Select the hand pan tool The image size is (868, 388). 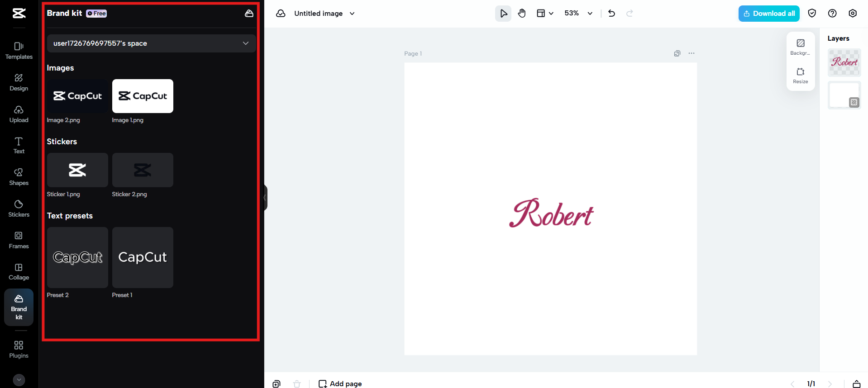[522, 14]
